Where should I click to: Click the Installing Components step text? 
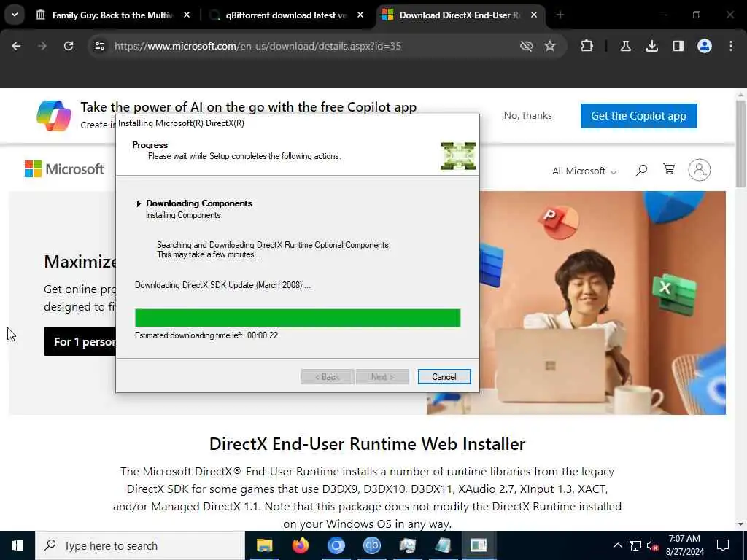pos(183,215)
